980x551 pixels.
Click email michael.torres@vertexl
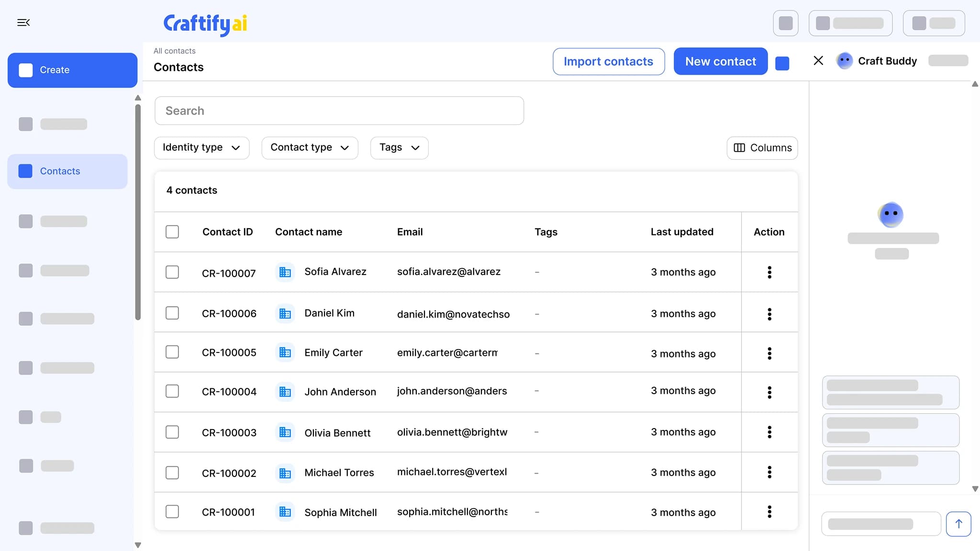[x=452, y=472]
